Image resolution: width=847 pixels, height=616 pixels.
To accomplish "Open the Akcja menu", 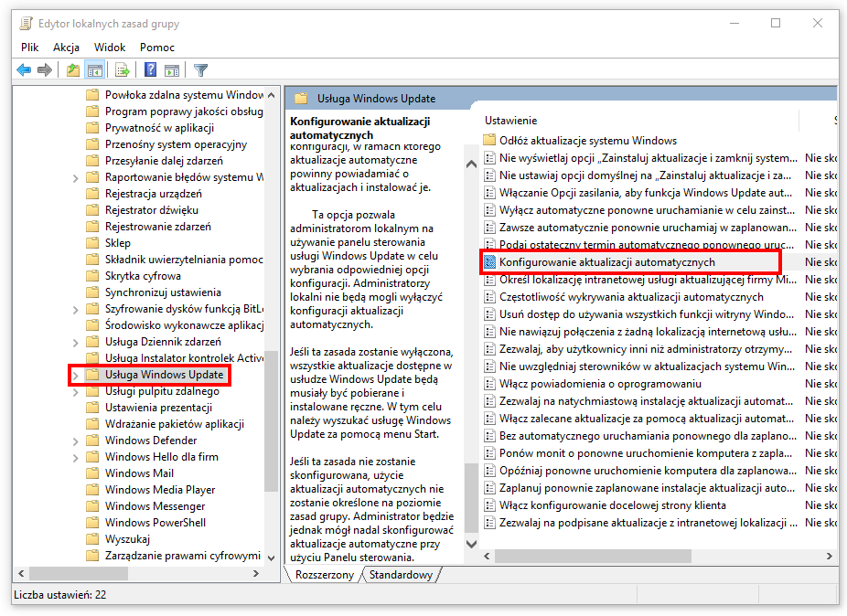I will coord(66,48).
